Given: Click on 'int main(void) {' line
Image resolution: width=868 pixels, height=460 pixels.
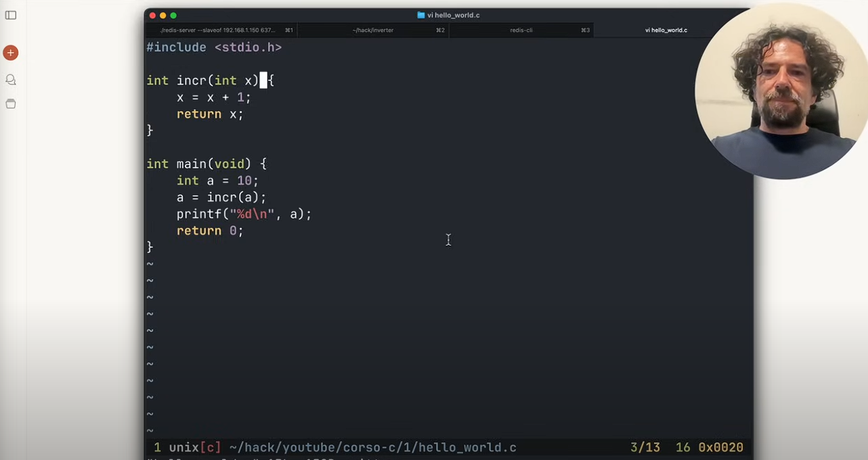Looking at the screenshot, I should [207, 164].
